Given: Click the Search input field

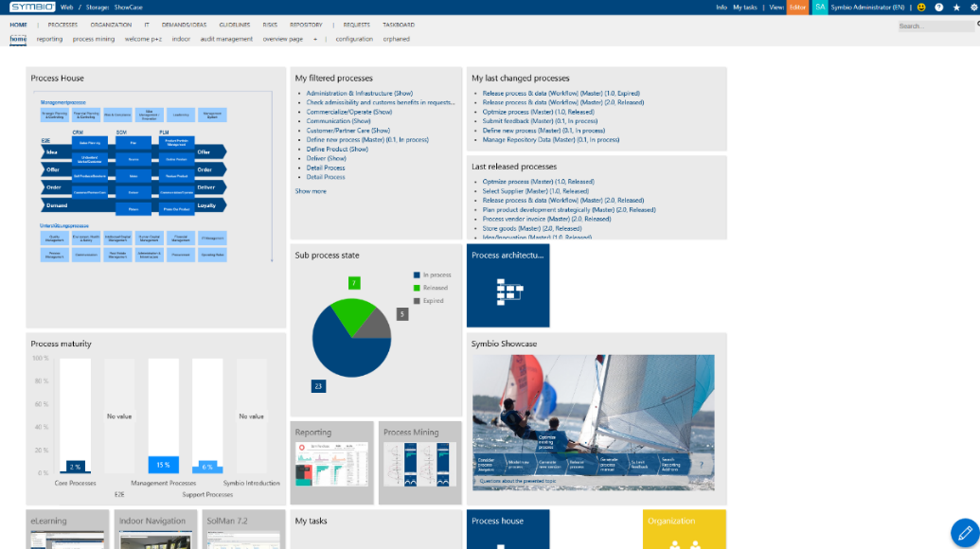Looking at the screenshot, I should coord(935,27).
